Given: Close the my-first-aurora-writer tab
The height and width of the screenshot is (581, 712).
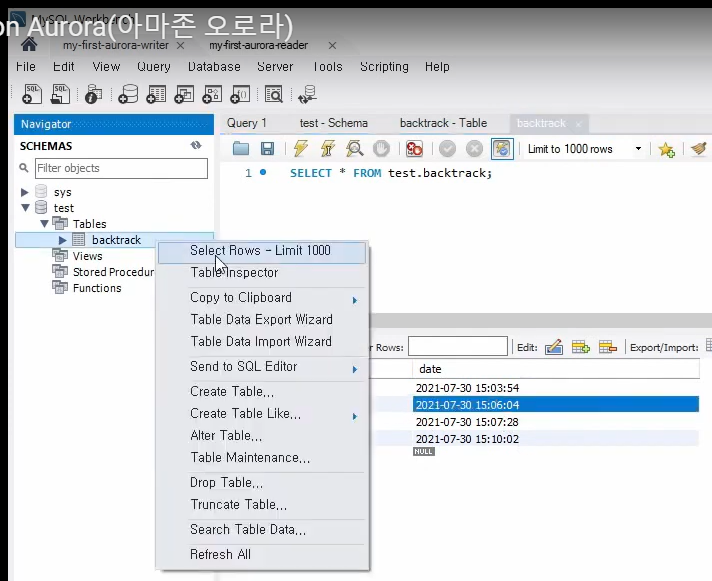Looking at the screenshot, I should 180,45.
